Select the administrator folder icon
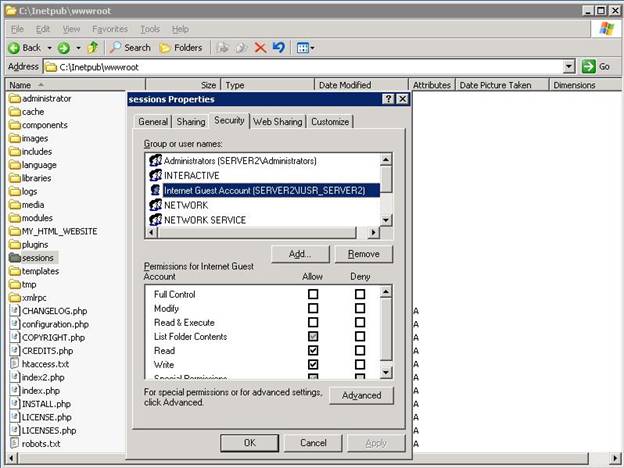The width and height of the screenshot is (624, 468). click(x=15, y=98)
